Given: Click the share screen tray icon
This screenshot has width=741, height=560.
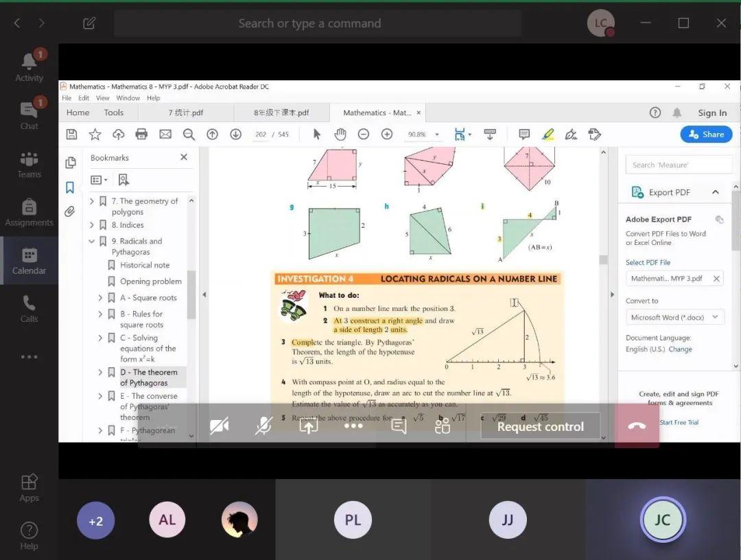Looking at the screenshot, I should (308, 426).
